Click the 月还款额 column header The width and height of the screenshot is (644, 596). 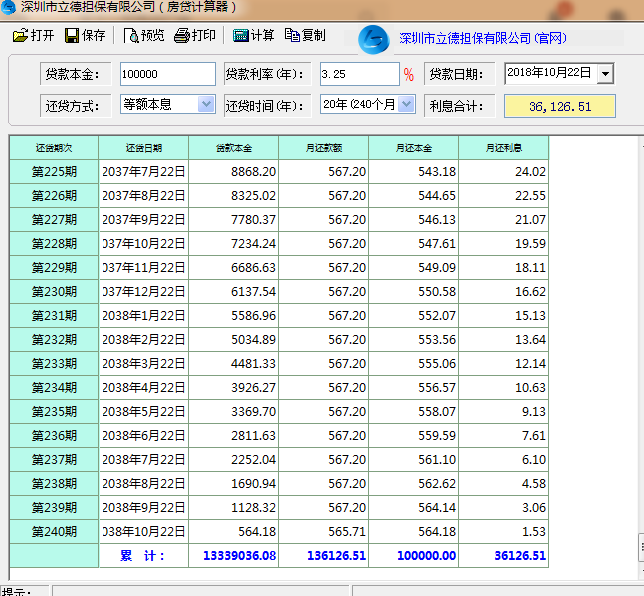[x=324, y=148]
